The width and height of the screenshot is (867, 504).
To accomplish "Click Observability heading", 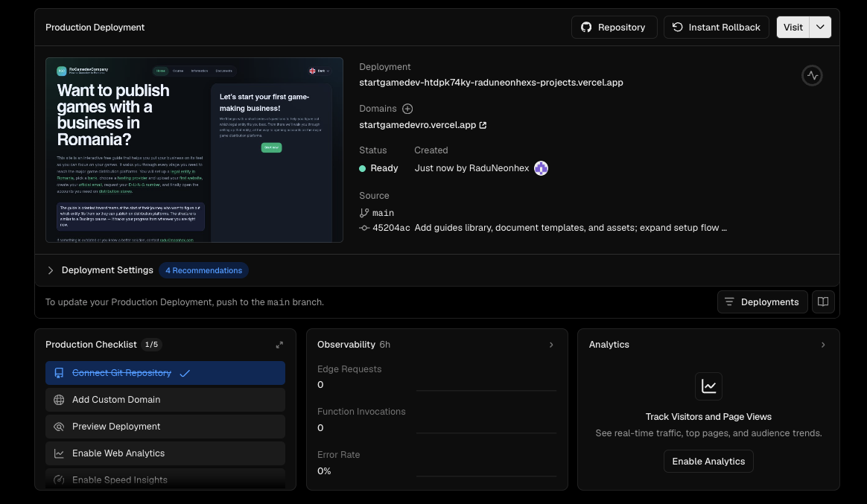I will click(346, 344).
